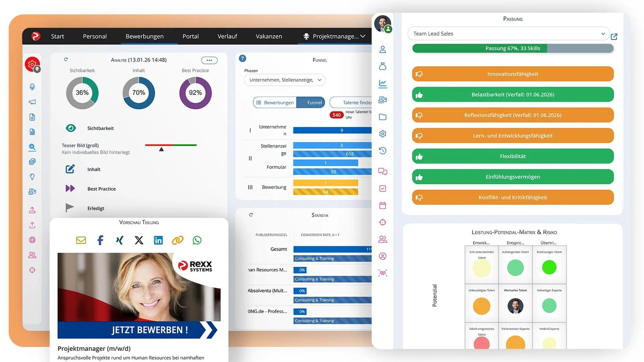This screenshot has width=644, height=362.
Task: Open the Vakanzen menu item
Action: coord(269,36)
